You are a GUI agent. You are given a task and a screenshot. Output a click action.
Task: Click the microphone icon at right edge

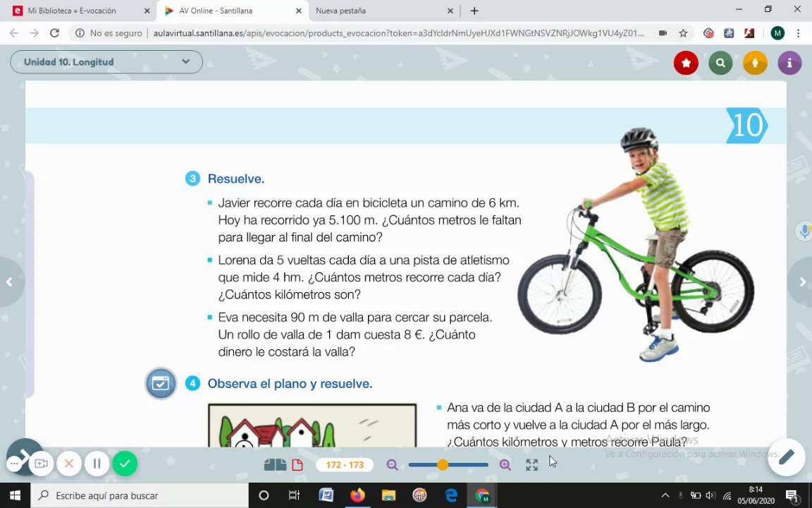coord(805,231)
